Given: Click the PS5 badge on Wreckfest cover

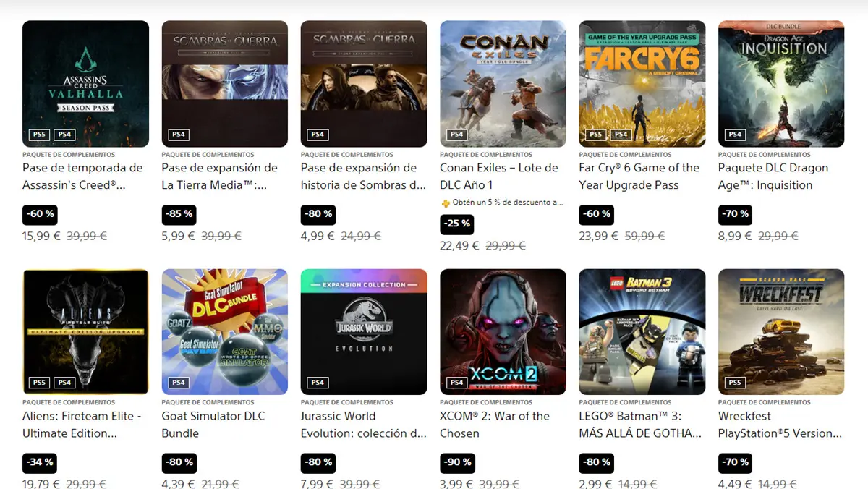Looking at the screenshot, I should pyautogui.click(x=734, y=383).
